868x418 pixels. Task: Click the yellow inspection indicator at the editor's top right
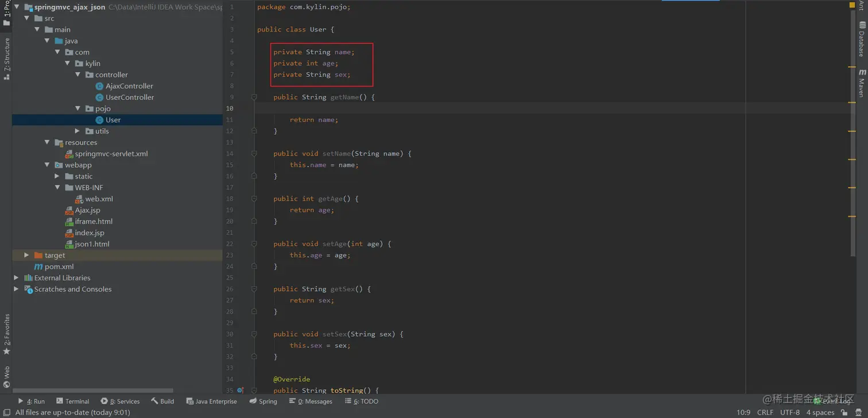coord(852,5)
